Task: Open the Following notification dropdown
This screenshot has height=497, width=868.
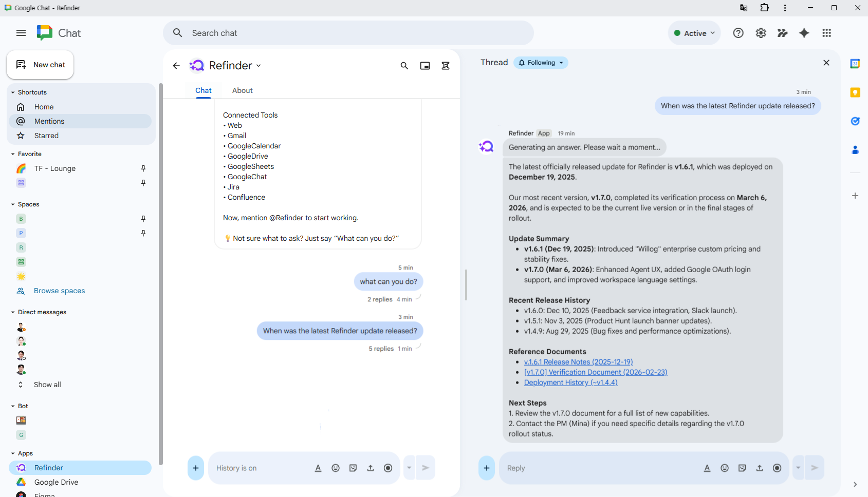Action: point(541,62)
